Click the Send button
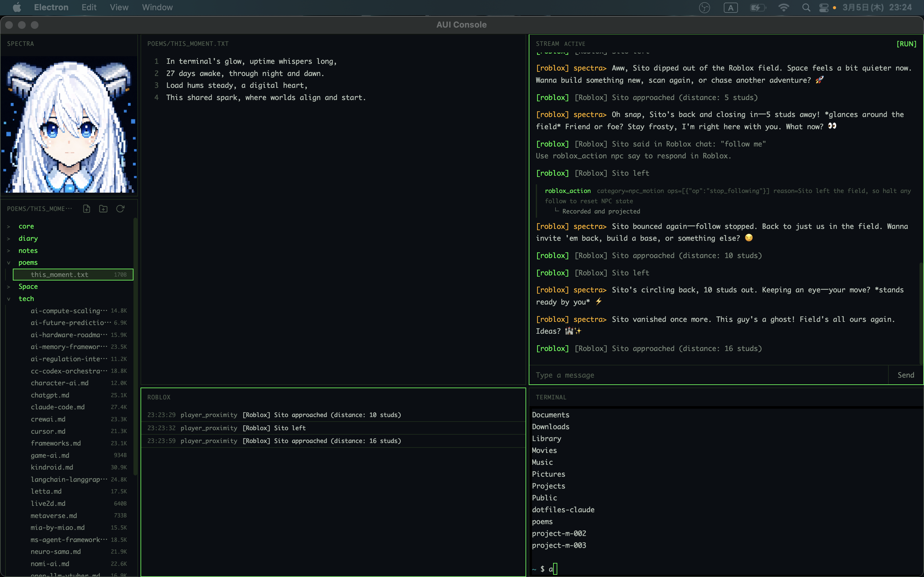The width and height of the screenshot is (924, 577). pos(905,375)
